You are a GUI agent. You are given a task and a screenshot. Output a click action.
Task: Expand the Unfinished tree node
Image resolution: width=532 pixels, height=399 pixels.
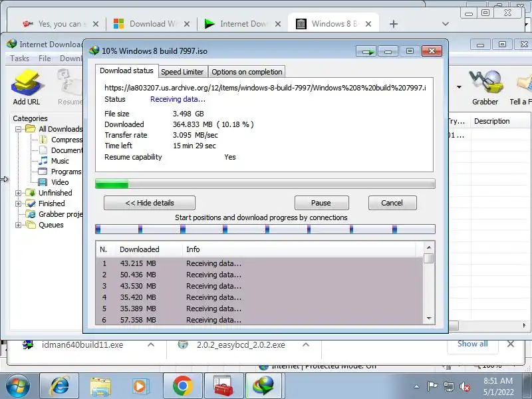[x=19, y=193]
